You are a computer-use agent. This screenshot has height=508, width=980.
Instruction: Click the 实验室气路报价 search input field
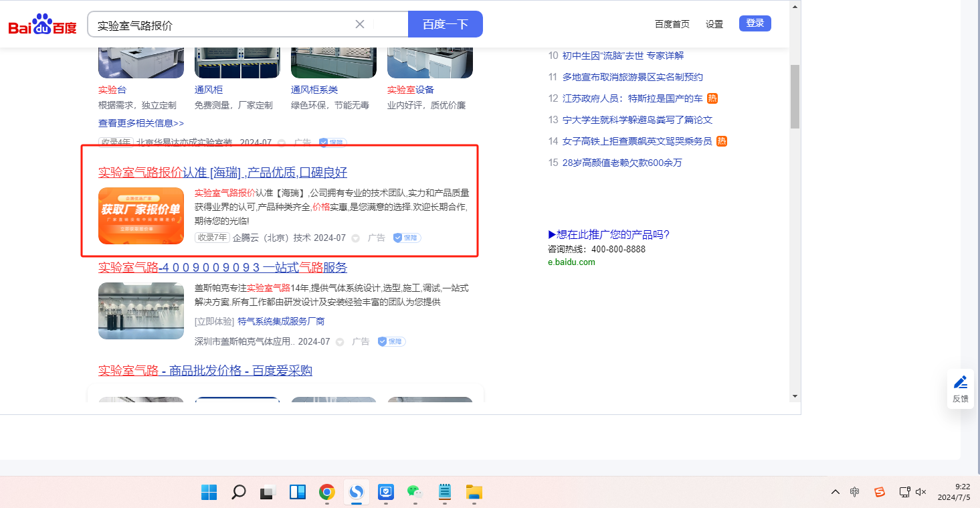pos(221,25)
